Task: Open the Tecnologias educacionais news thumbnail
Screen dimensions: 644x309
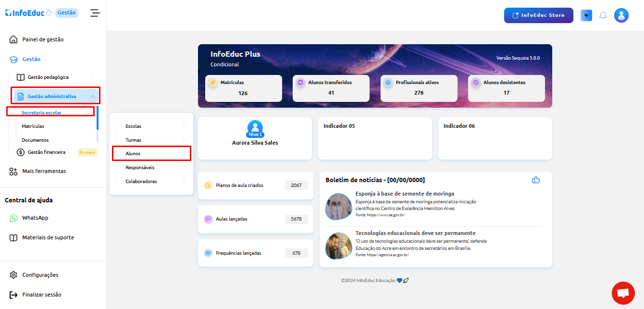Action: pyautogui.click(x=338, y=246)
